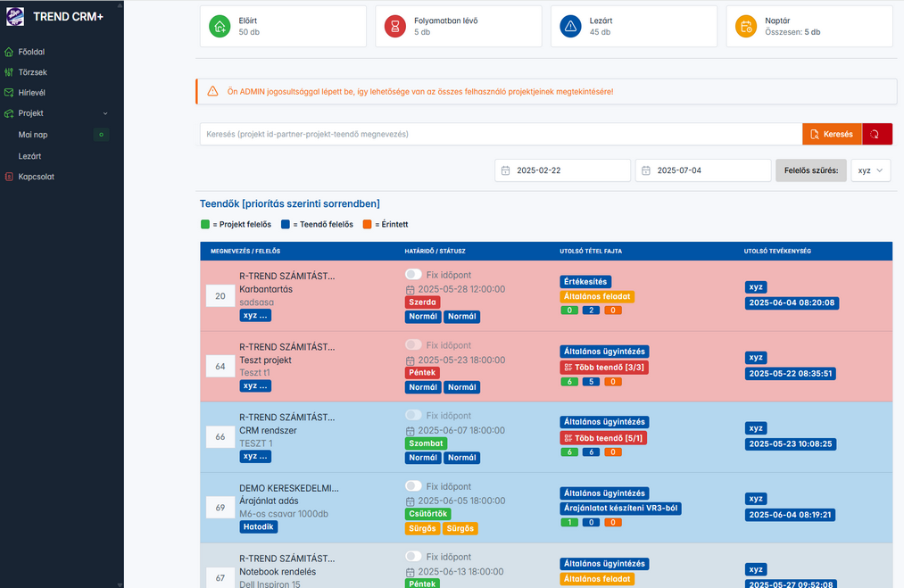Click the Több teendő [3/3] badge
904x588 pixels.
pos(603,368)
